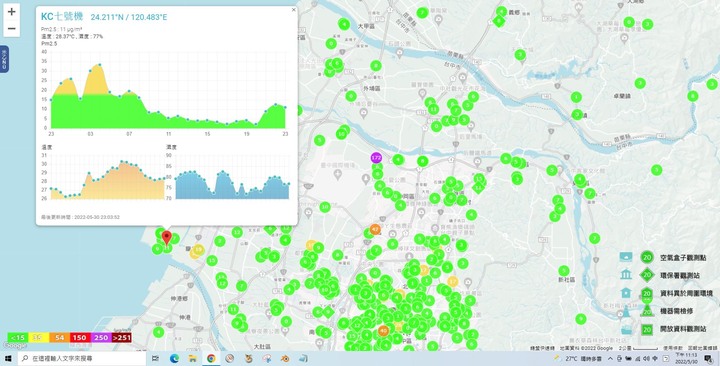Click the yellow 35 color scale swatch
Screen dimensions: 720x366
pyautogui.click(x=38, y=338)
